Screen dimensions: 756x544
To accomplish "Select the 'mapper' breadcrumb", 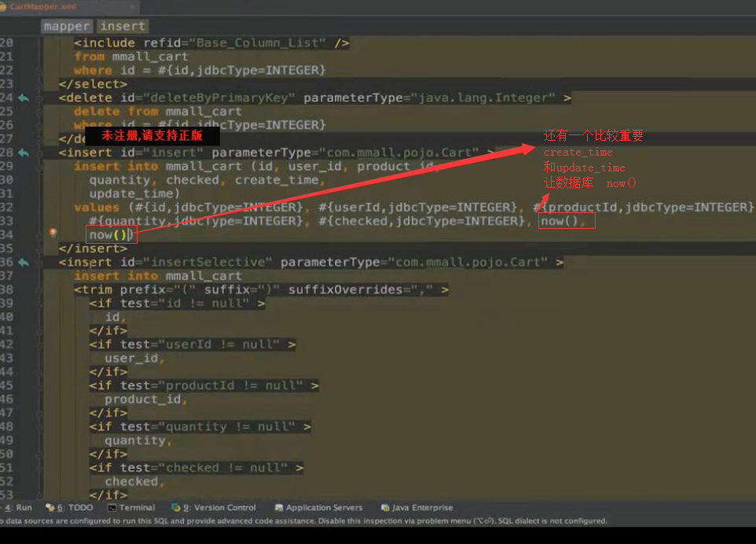I will [x=67, y=26].
